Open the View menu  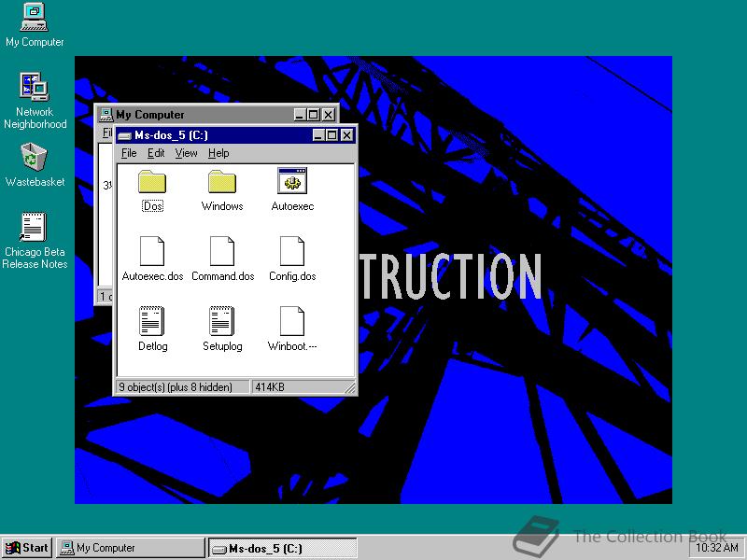point(186,153)
